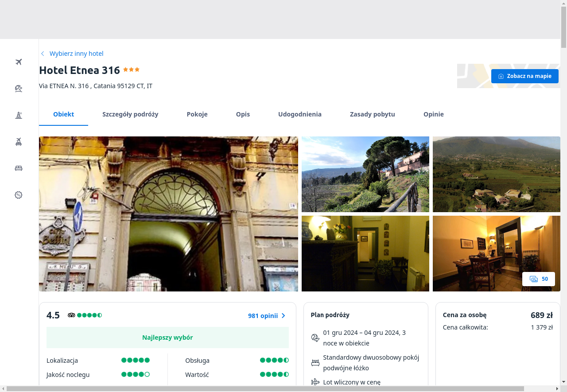
Task: Click the 689 zł price per person
Action: point(542,315)
